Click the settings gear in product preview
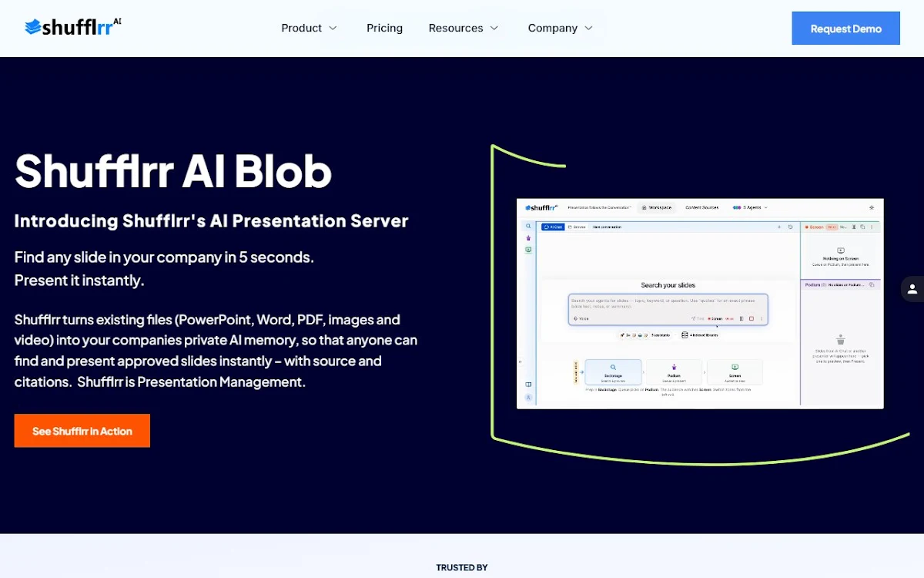The height and width of the screenshot is (578, 924). (x=872, y=207)
